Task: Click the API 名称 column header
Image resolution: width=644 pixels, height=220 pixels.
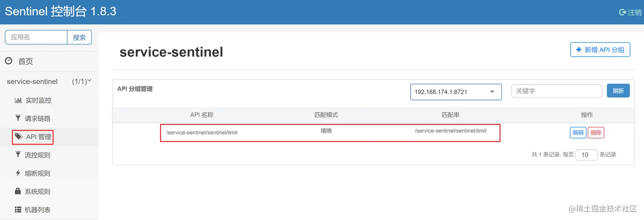Action: 202,115
